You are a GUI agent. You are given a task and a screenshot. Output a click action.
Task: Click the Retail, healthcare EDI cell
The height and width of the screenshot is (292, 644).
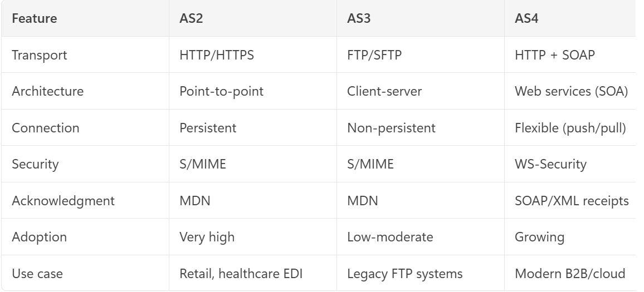241,274
